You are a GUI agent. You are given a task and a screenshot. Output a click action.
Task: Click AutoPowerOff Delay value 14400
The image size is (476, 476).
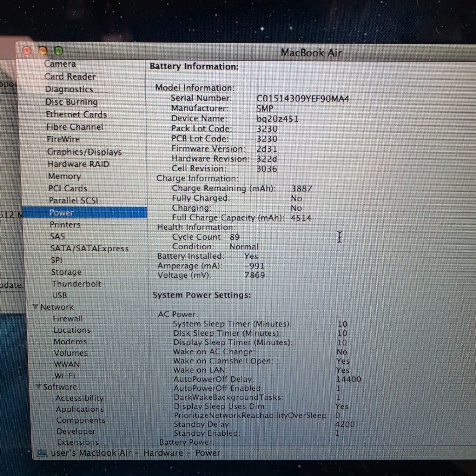pos(349,379)
